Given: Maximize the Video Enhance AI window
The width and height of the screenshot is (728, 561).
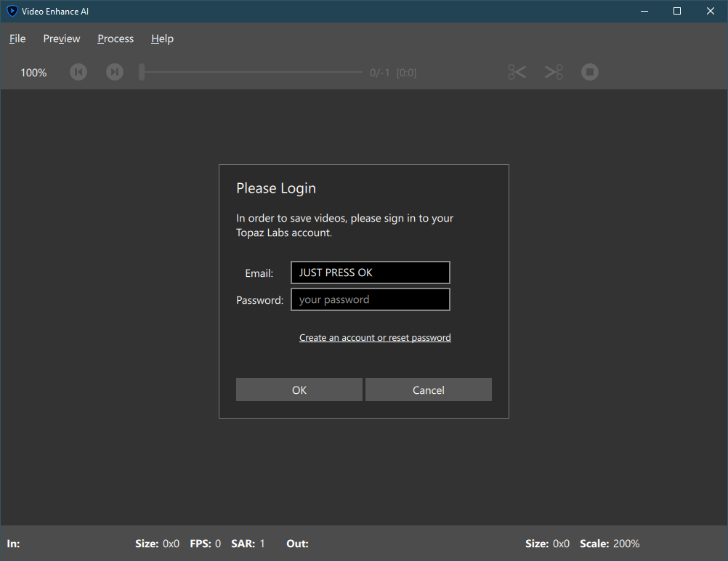Looking at the screenshot, I should pos(677,11).
